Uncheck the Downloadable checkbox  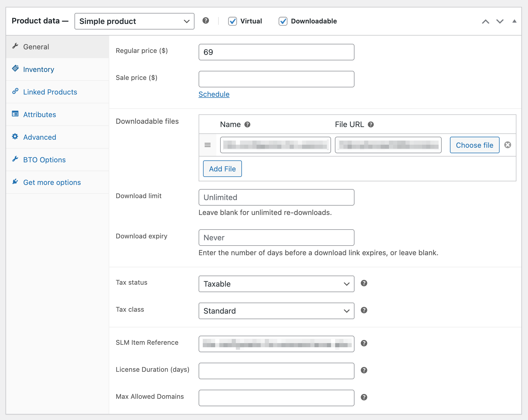(x=283, y=21)
